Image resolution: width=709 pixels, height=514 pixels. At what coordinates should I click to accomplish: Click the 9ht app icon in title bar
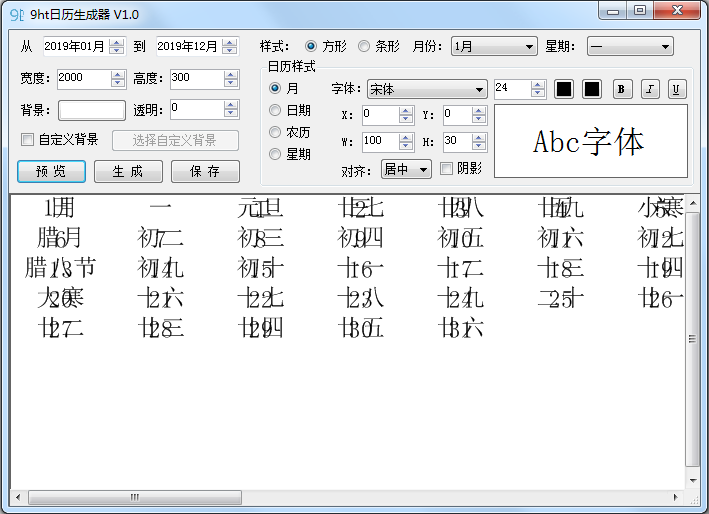tap(16, 15)
